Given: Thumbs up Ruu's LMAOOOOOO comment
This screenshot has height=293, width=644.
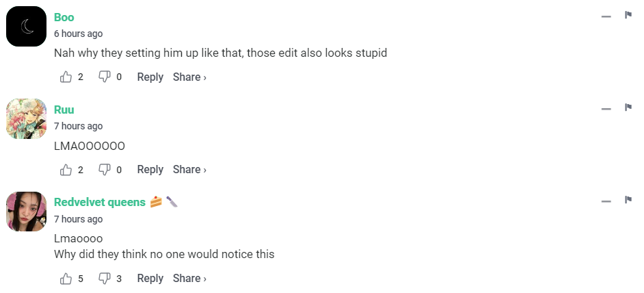Looking at the screenshot, I should (66, 170).
